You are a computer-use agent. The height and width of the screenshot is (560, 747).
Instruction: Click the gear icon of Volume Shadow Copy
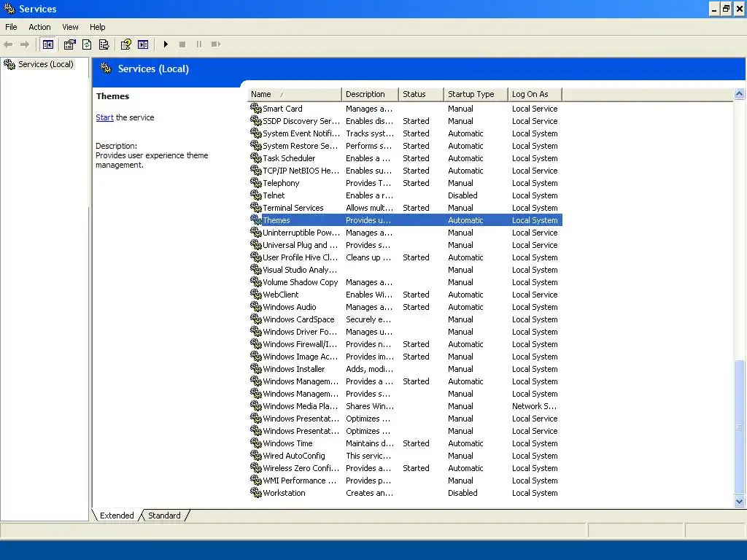click(x=256, y=282)
